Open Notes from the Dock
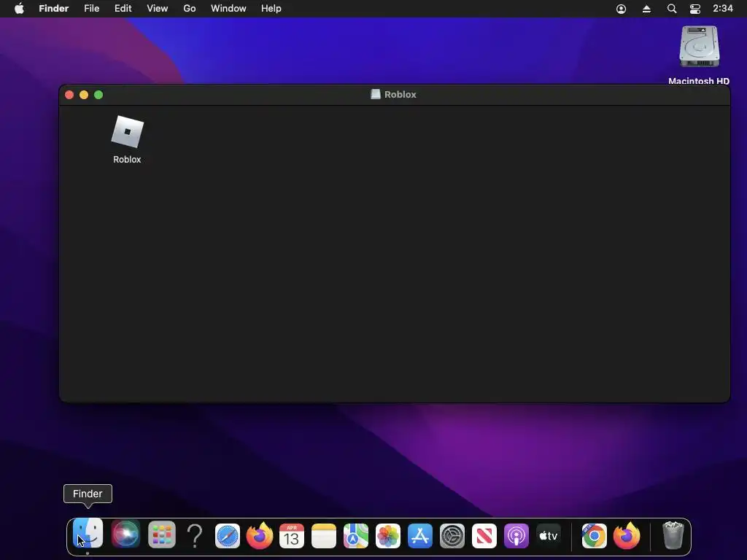This screenshot has height=560, width=747. (x=324, y=536)
